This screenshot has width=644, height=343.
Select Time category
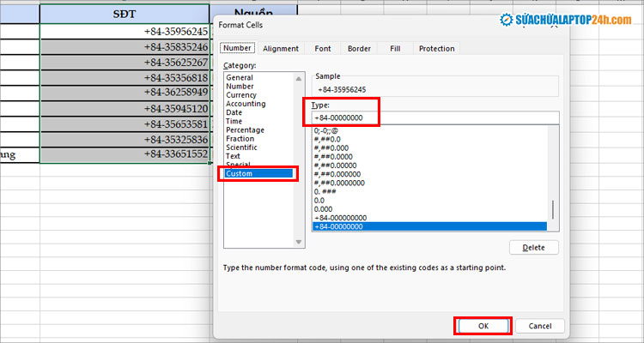click(234, 121)
